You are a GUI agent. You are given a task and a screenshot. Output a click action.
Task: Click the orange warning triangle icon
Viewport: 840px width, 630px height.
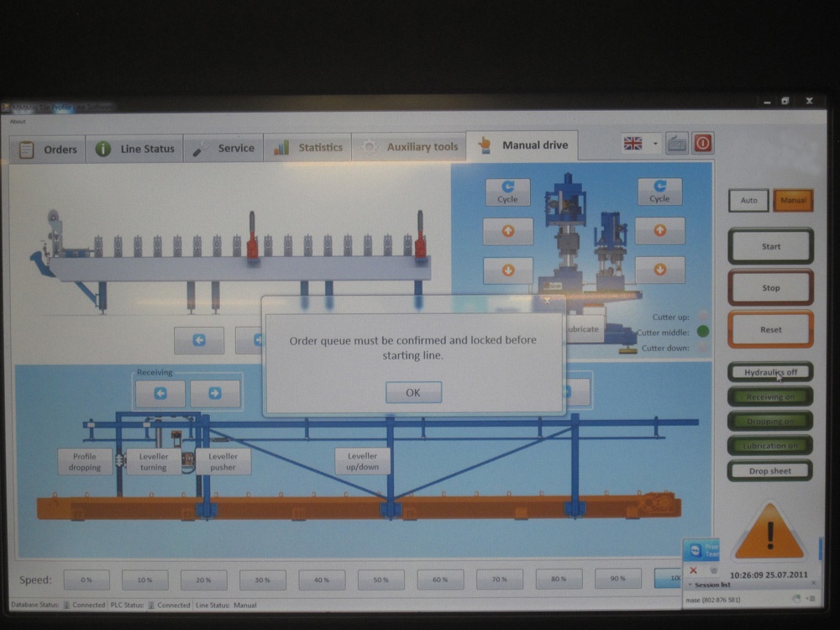coord(769,532)
